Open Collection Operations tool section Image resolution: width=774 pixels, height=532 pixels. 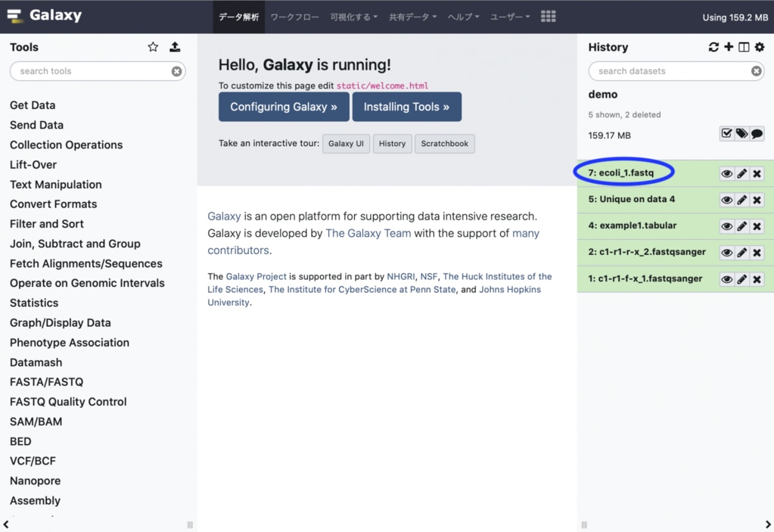[66, 145]
